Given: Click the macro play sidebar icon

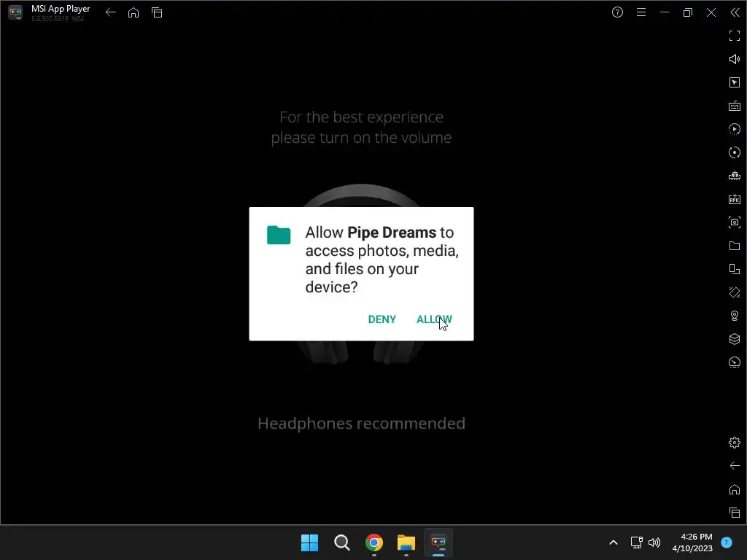Looking at the screenshot, I should pos(735,129).
